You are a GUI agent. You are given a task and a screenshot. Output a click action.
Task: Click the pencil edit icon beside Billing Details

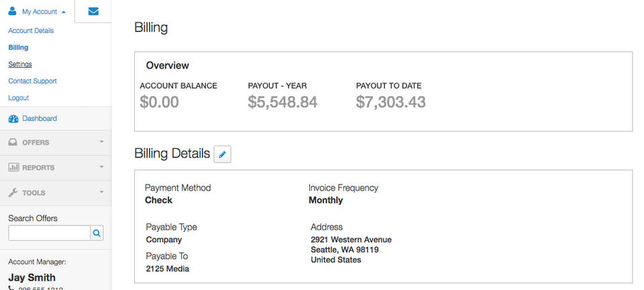[223, 154]
